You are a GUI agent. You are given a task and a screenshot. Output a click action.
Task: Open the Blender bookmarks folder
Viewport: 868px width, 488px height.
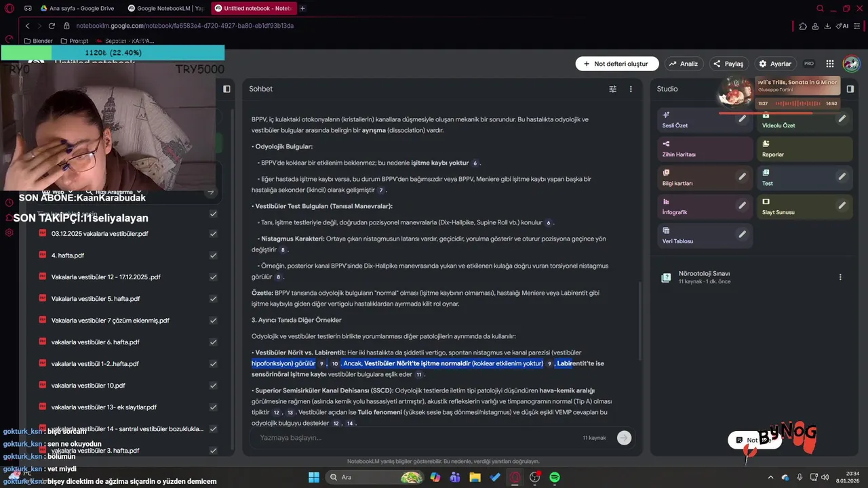tap(38, 41)
